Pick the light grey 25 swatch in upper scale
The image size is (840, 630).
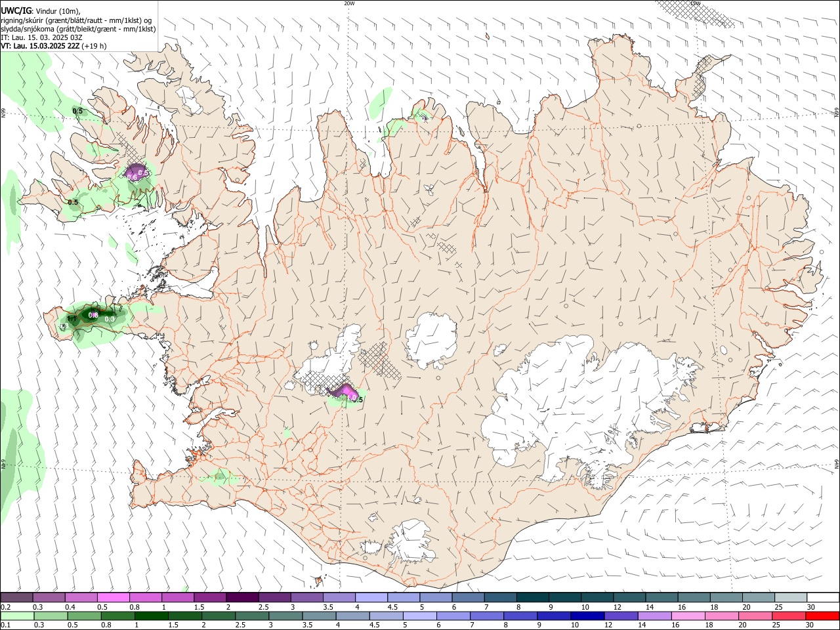pos(791,598)
